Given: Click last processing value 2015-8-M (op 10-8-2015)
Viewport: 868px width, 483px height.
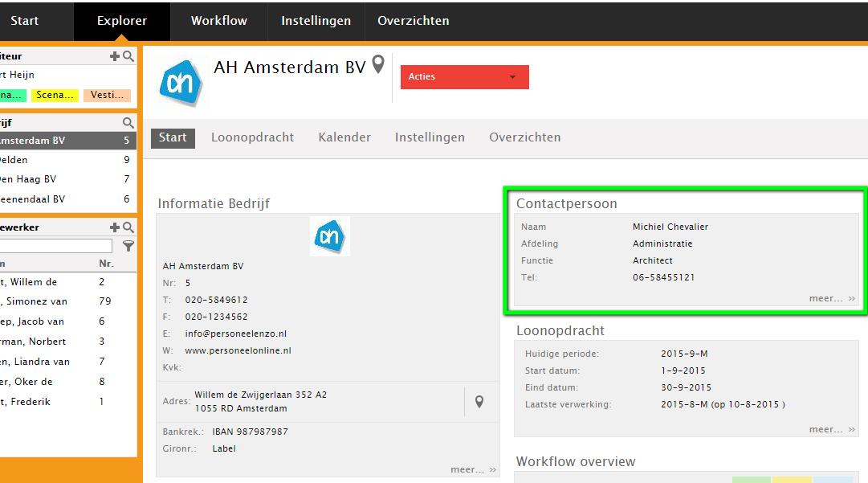Looking at the screenshot, I should pos(723,404).
